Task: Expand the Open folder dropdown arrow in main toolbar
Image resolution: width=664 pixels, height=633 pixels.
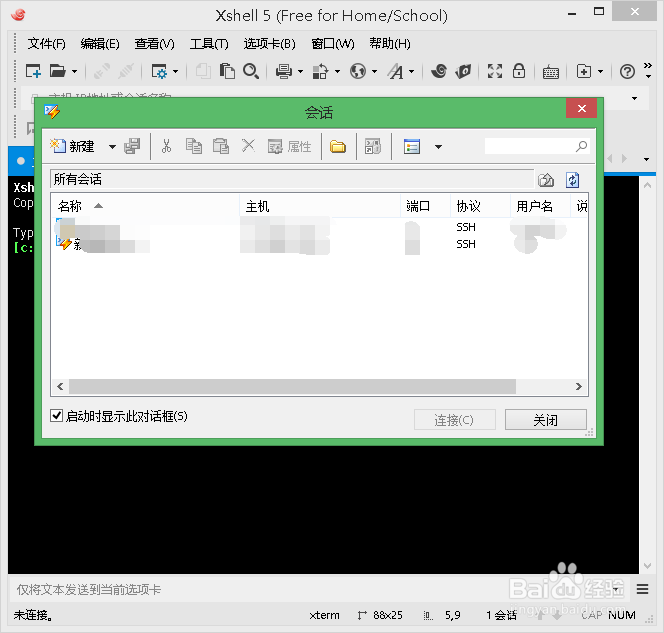Action: (74, 72)
